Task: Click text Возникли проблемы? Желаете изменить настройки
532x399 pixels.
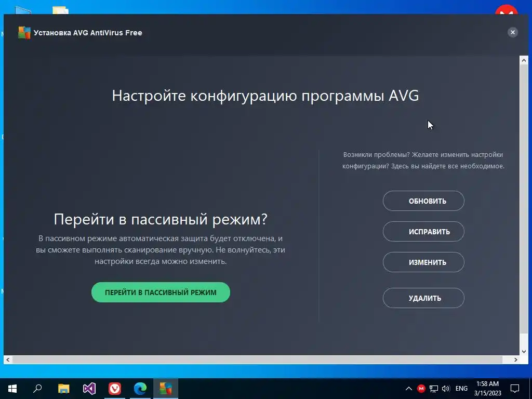Action: click(x=423, y=155)
